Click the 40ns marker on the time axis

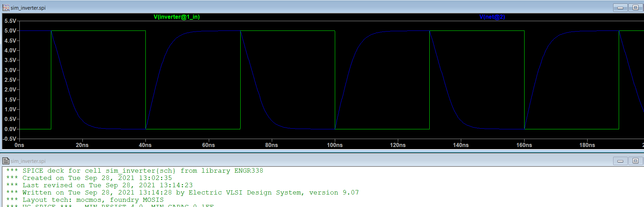pos(145,145)
